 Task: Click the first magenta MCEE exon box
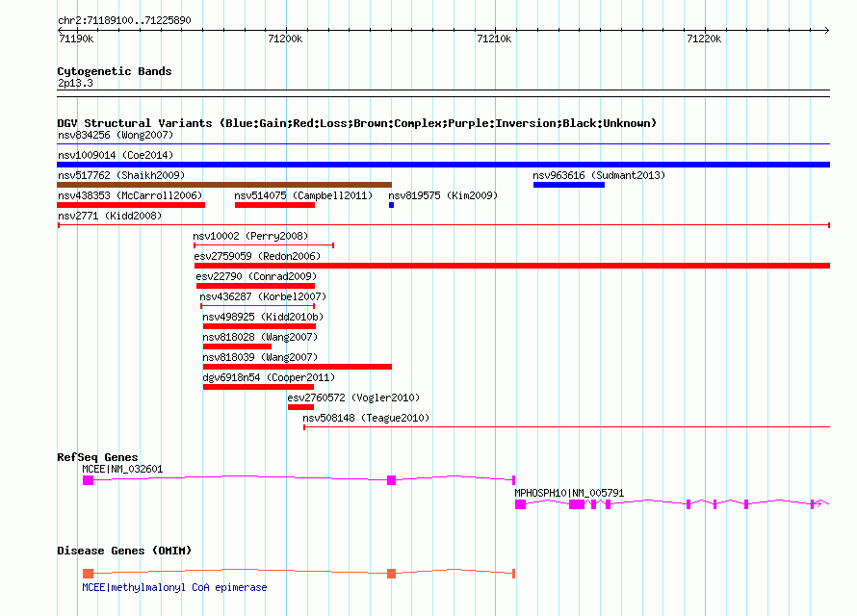pos(88,480)
